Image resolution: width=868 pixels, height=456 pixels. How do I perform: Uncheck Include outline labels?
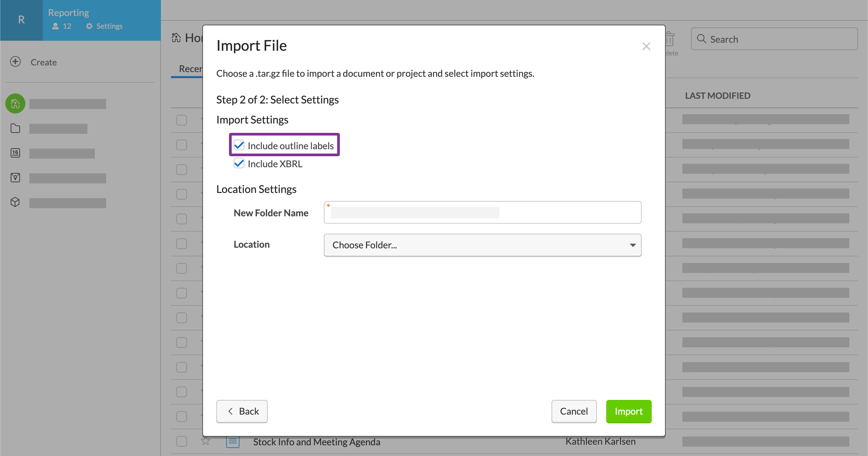(x=239, y=145)
